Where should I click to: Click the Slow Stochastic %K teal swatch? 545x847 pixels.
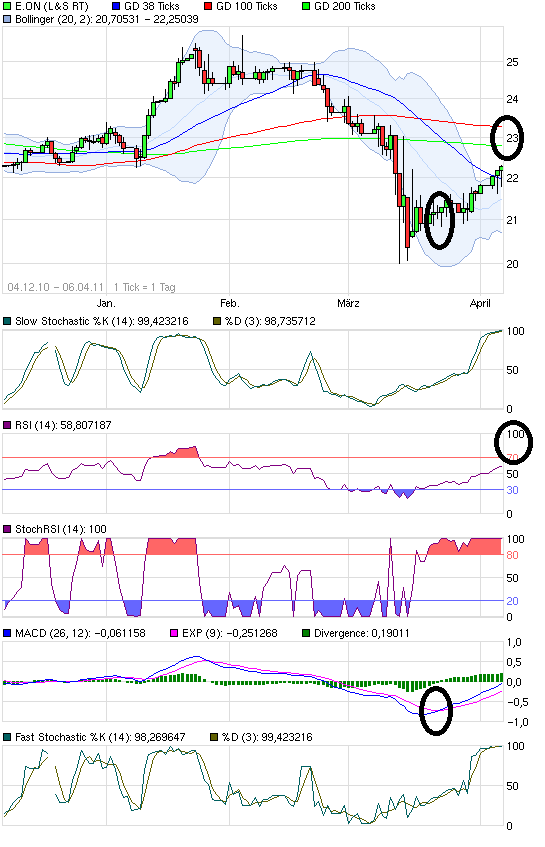click(x=6, y=321)
